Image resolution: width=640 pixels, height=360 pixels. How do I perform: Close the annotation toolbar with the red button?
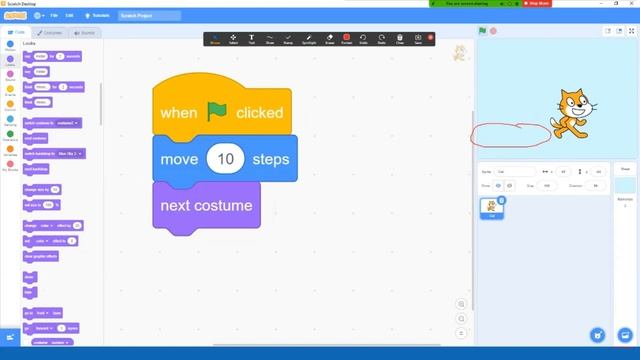(430, 37)
